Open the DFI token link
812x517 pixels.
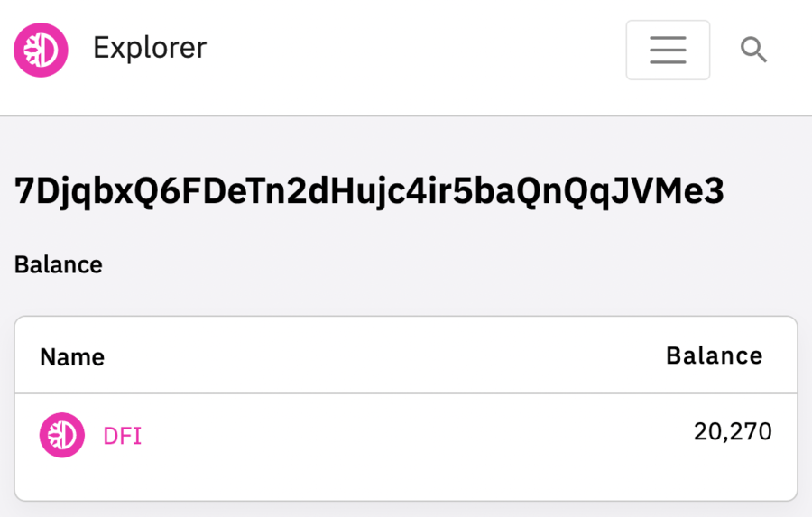pos(123,436)
